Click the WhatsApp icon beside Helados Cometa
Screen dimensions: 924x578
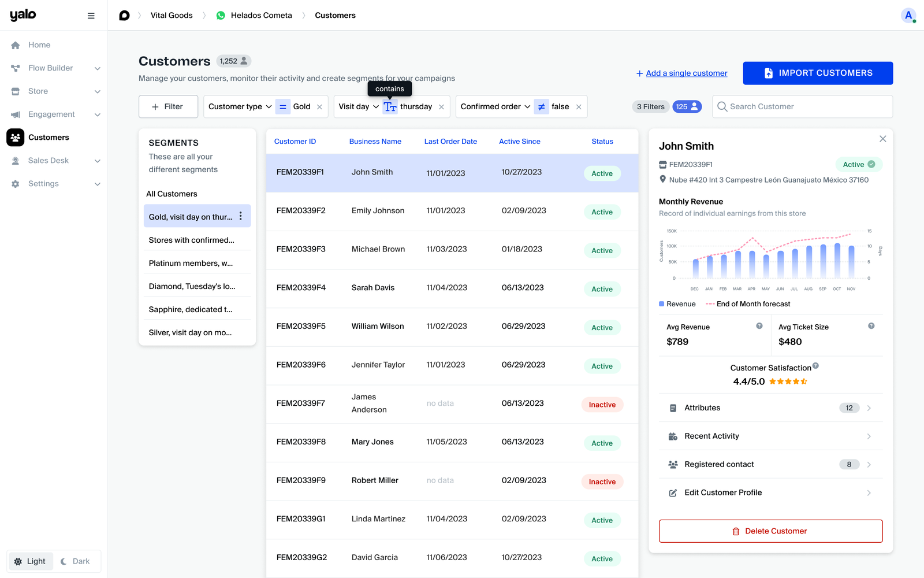(221, 16)
